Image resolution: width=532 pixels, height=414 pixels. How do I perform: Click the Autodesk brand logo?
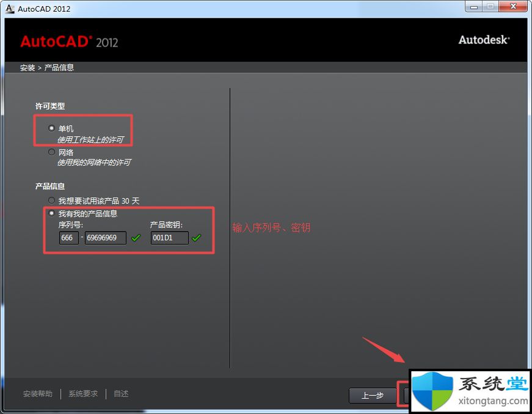click(484, 40)
